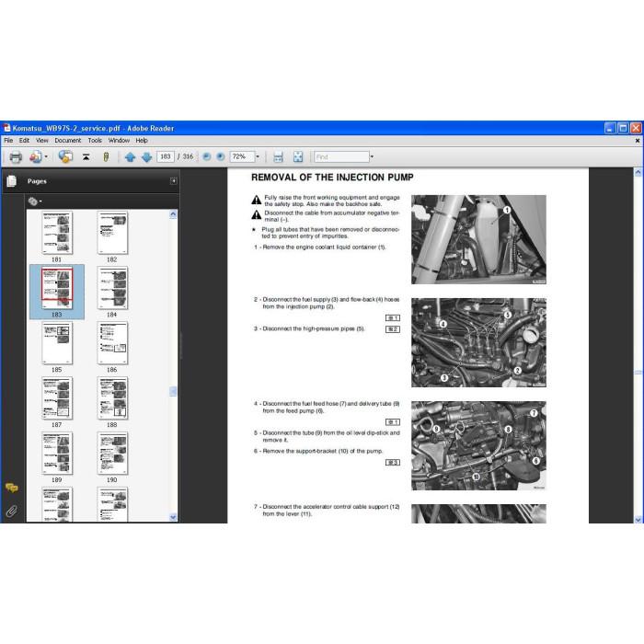
Task: Select page 186 thumbnail
Action: click(x=112, y=343)
